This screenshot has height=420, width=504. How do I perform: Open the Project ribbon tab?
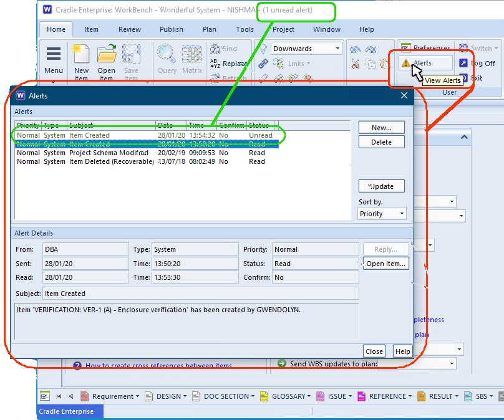tap(283, 29)
